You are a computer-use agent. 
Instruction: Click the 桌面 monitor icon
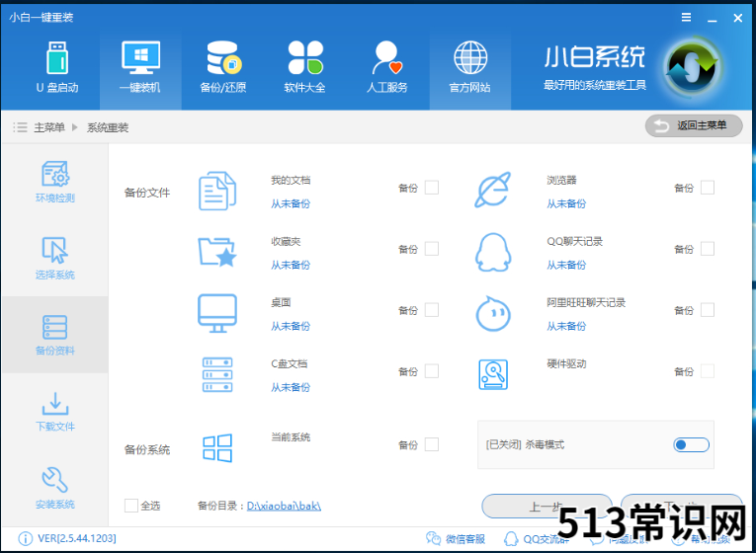(x=217, y=313)
